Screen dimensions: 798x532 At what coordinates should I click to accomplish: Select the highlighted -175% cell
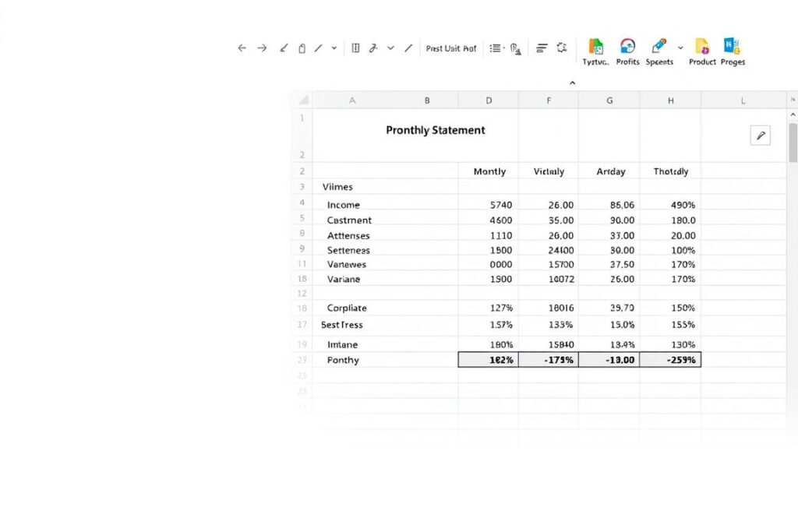coord(549,359)
